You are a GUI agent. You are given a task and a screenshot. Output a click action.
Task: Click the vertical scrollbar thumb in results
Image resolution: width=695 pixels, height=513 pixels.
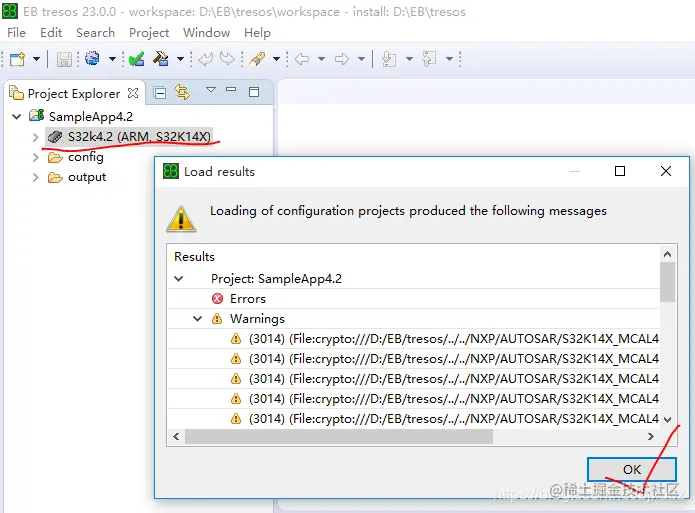coord(668,282)
